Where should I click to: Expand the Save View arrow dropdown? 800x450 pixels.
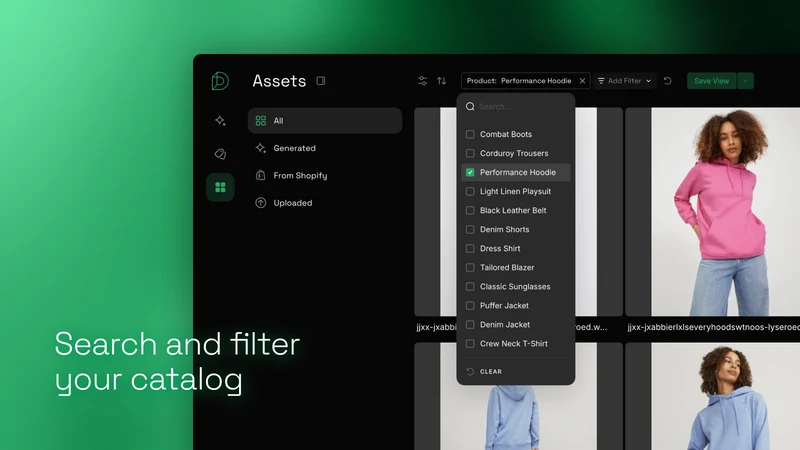(745, 81)
